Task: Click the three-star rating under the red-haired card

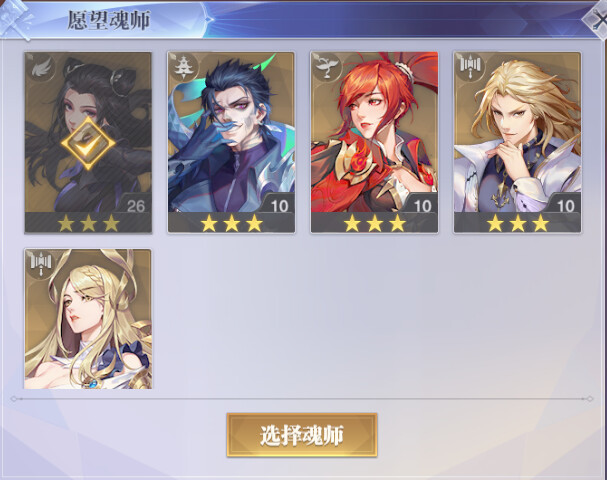Action: (374, 223)
